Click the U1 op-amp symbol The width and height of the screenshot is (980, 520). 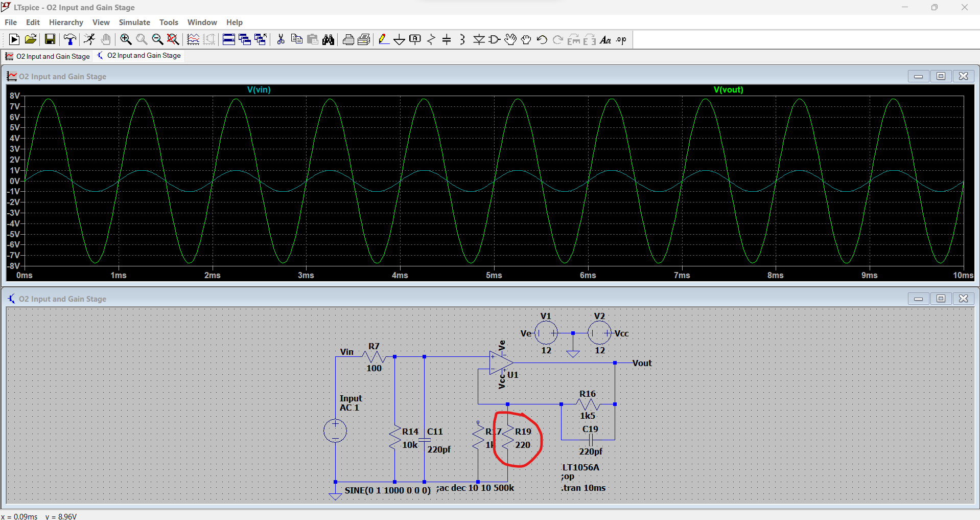[x=501, y=363]
